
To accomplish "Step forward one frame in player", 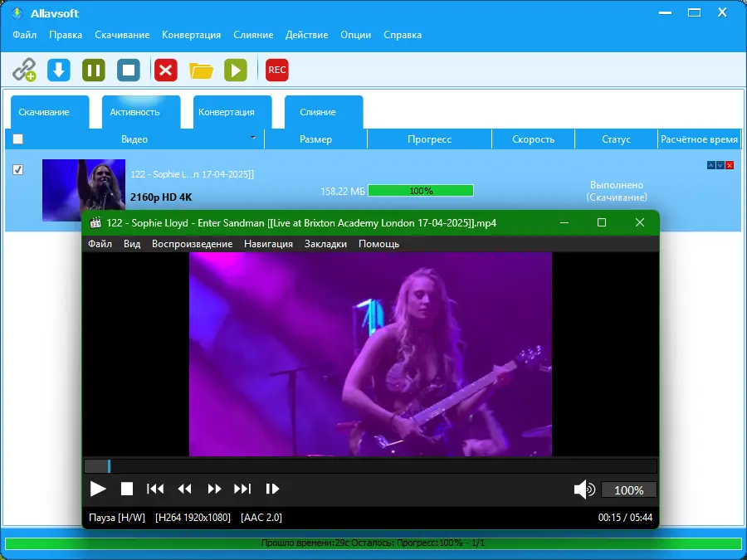I will coord(272,489).
